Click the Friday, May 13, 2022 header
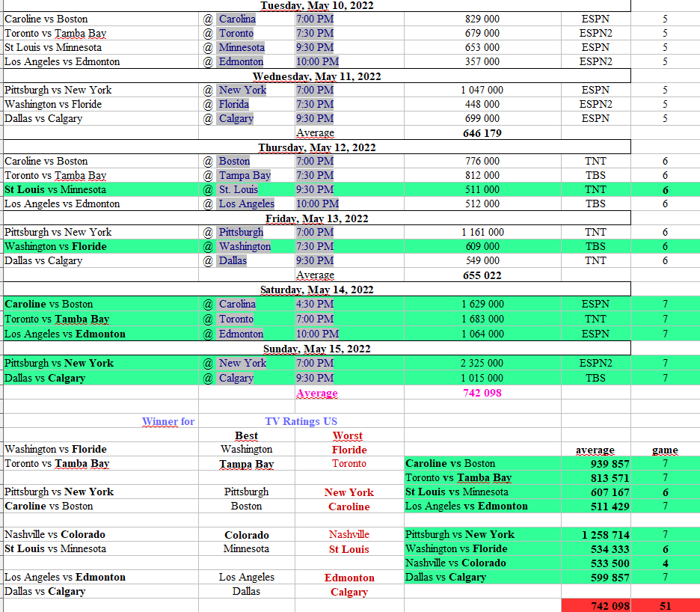Image resolution: width=700 pixels, height=612 pixels. [x=317, y=218]
